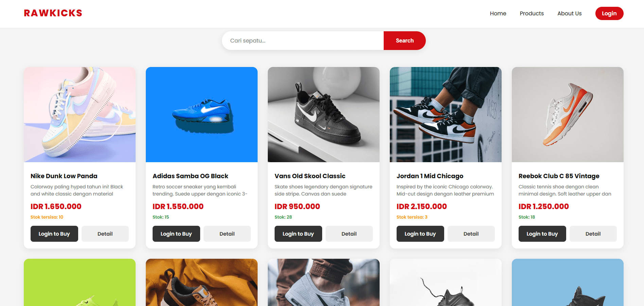
Task: Open the Nike Dunk Low Panda image
Action: click(80, 115)
